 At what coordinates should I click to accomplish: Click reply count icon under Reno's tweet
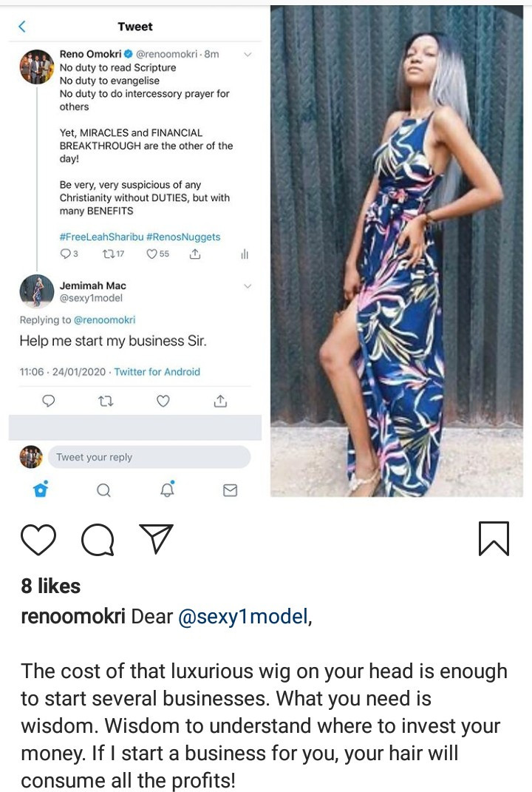coord(66,254)
